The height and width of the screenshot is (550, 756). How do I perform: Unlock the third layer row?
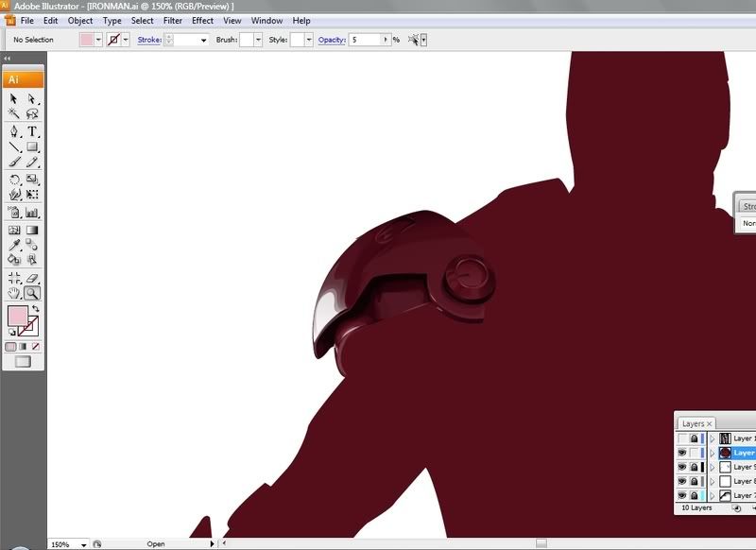coord(694,467)
